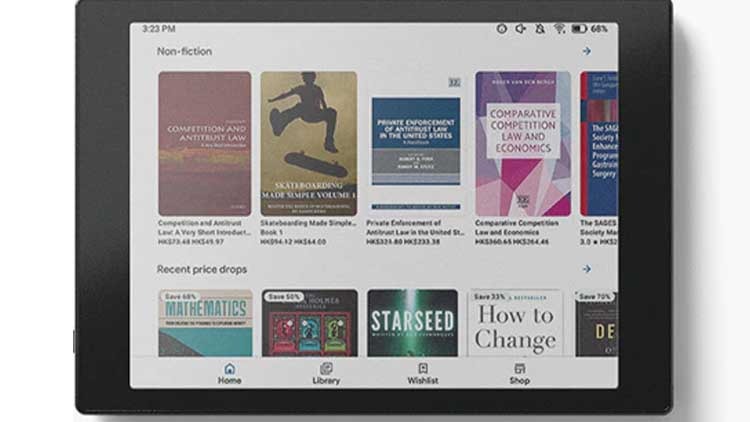The image size is (750, 422).
Task: Tap the circular refresh icon in the status bar
Action: pos(502,29)
